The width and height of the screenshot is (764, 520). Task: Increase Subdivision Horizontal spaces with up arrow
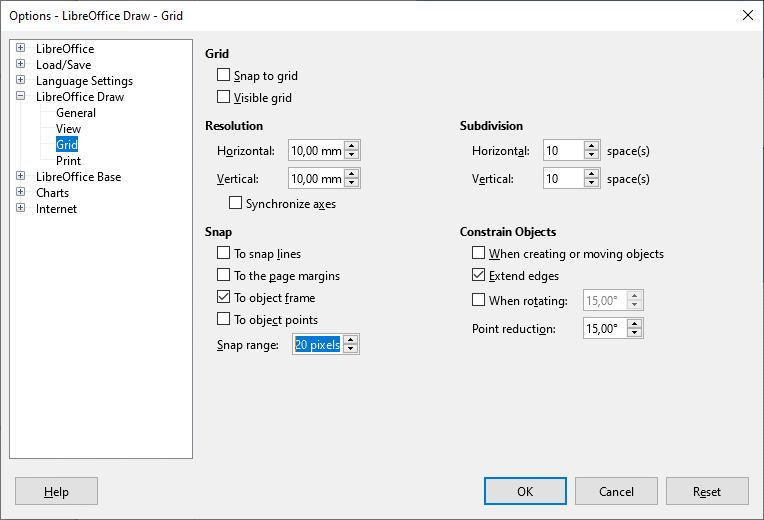coord(591,145)
